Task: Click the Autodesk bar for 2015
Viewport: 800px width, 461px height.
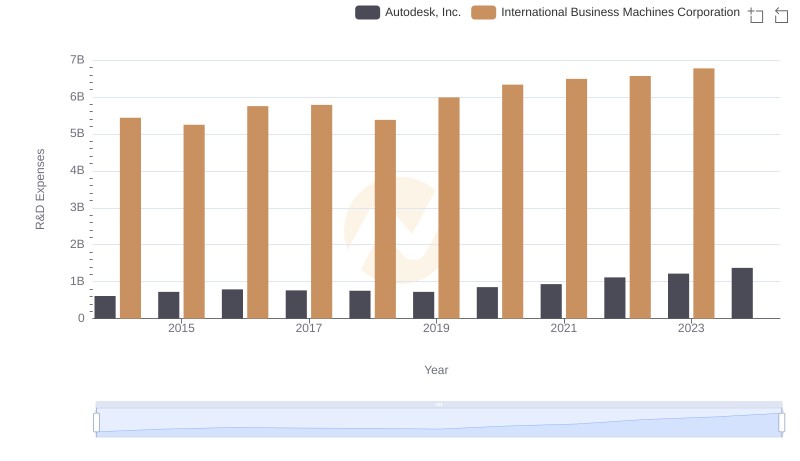Action: (x=168, y=305)
